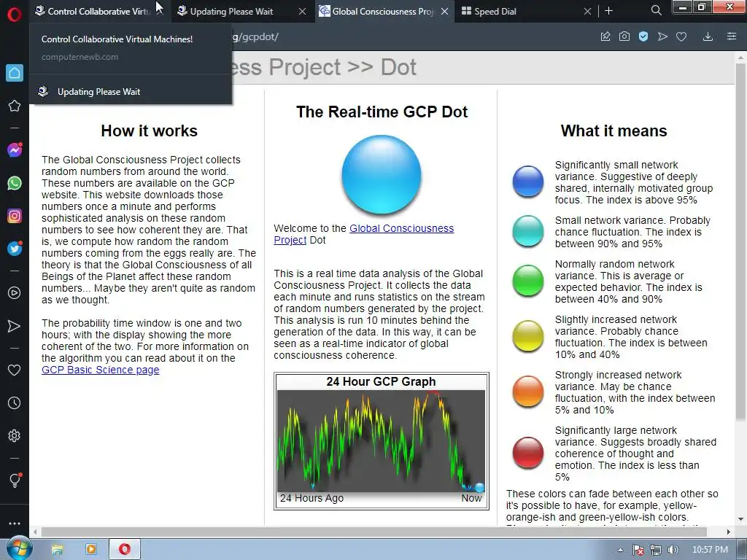Select Control Collaborative Virtual Machines preview entry
The width and height of the screenshot is (747, 560).
tap(131, 47)
